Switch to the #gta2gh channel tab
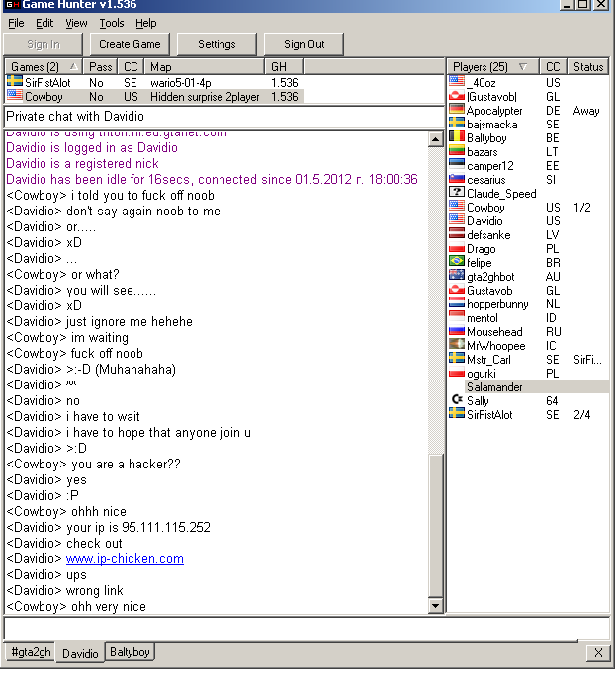The width and height of the screenshot is (616, 678). click(x=30, y=653)
